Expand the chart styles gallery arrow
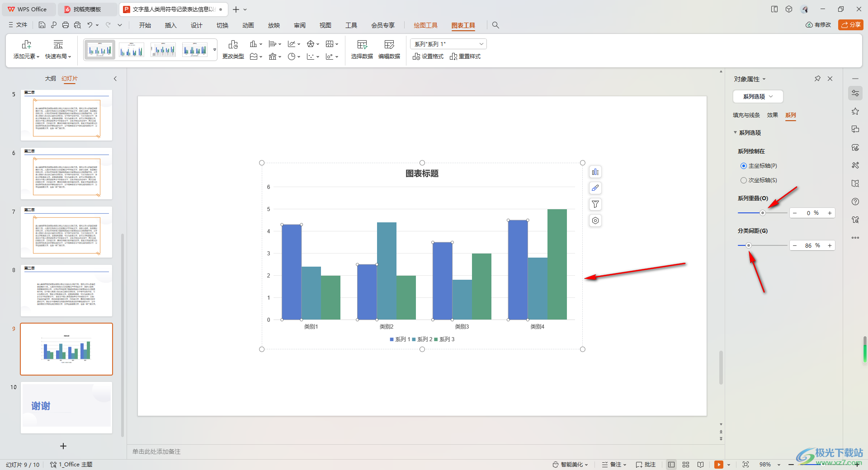Screen dimensions: 868x470 214,50
